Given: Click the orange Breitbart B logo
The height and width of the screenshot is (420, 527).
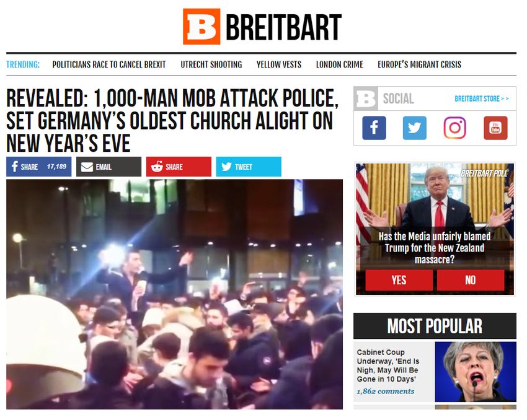Looking at the screenshot, I should [201, 27].
